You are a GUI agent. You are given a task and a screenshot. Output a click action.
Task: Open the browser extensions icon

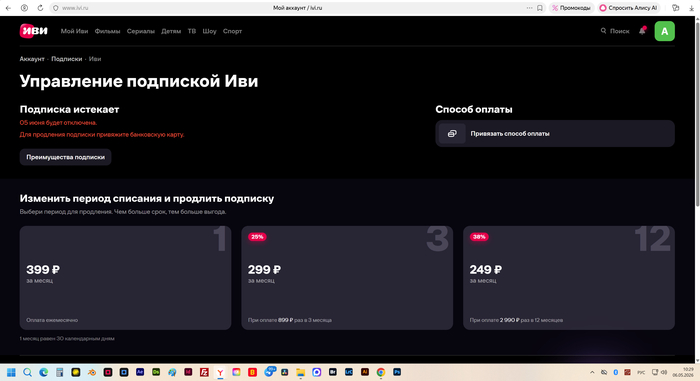(675, 8)
